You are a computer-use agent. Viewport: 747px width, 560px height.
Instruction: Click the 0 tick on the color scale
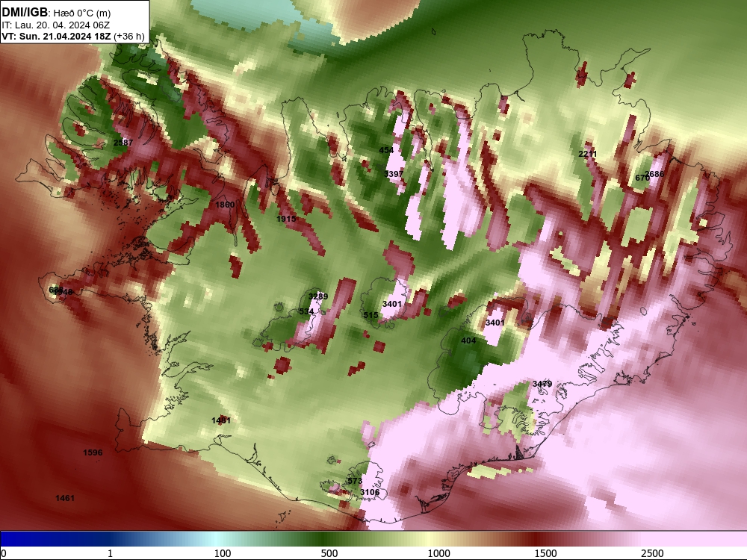click(4, 553)
